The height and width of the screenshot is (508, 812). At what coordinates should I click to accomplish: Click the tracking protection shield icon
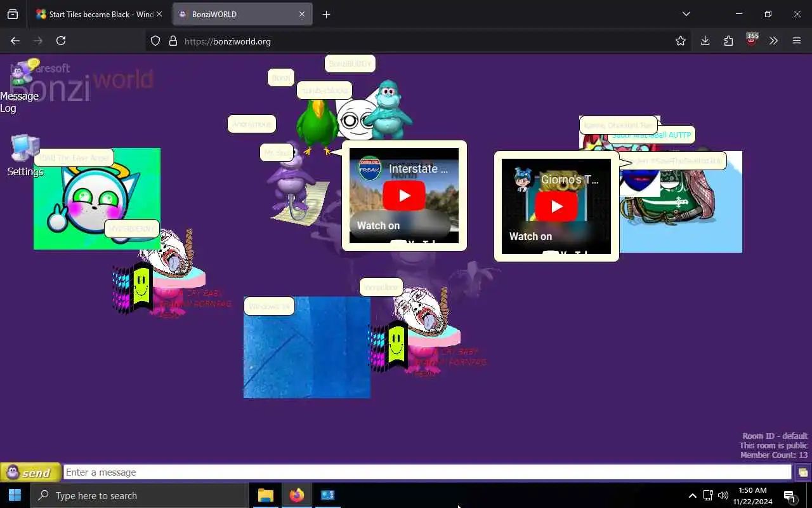(x=155, y=41)
